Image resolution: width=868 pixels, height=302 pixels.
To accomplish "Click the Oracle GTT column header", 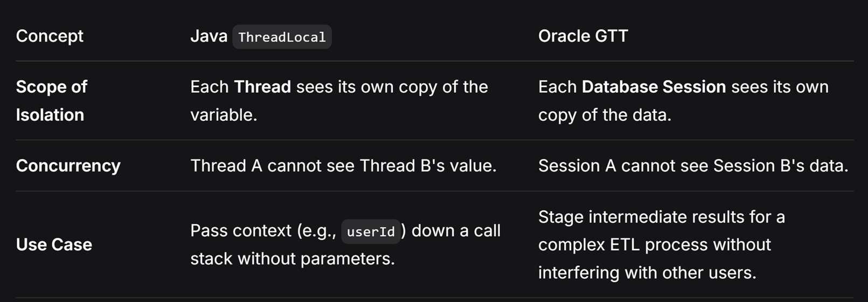I will 583,36.
